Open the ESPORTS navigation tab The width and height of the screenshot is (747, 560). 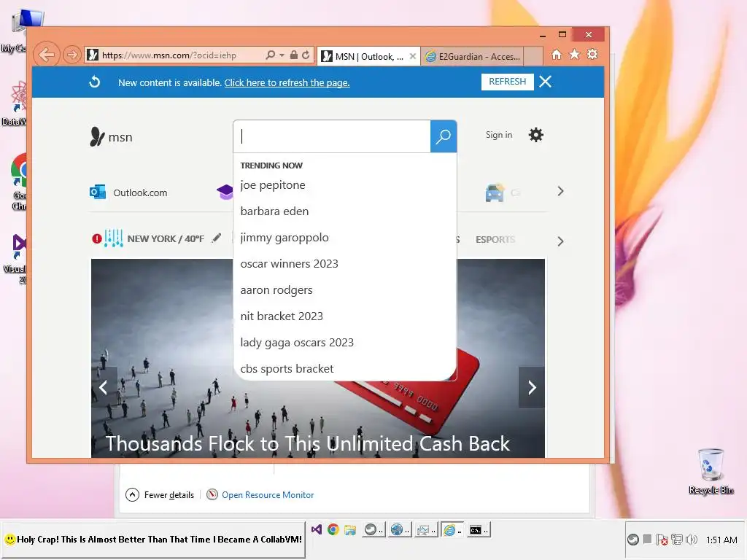495,239
